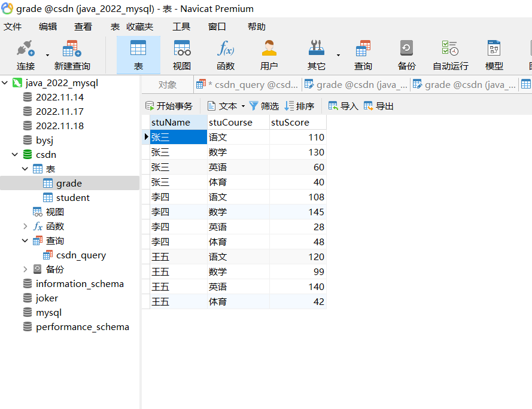The height and width of the screenshot is (409, 532).
Task: Open the 文本 dropdown arrow
Action: pos(243,106)
